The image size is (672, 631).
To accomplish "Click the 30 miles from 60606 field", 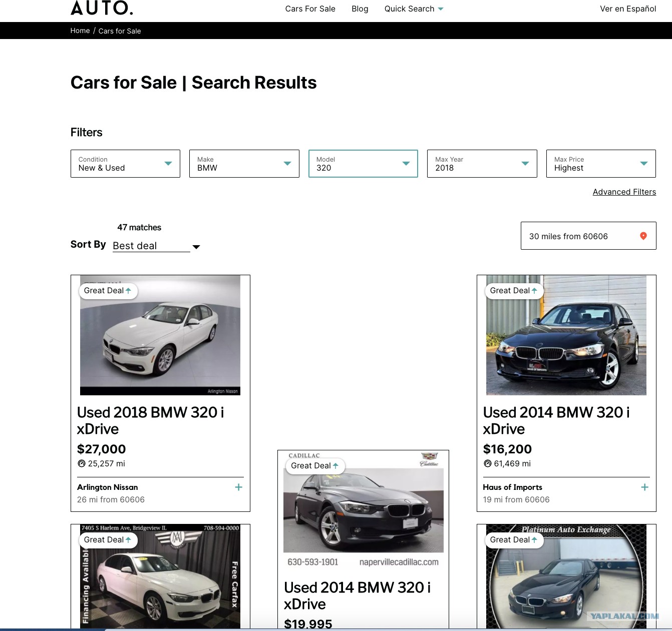I will 588,236.
